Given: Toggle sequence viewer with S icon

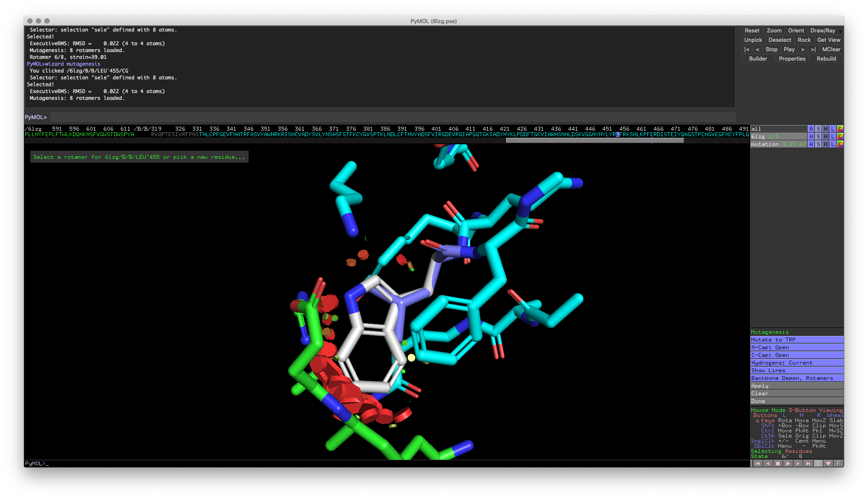Looking at the screenshot, I should point(818,464).
